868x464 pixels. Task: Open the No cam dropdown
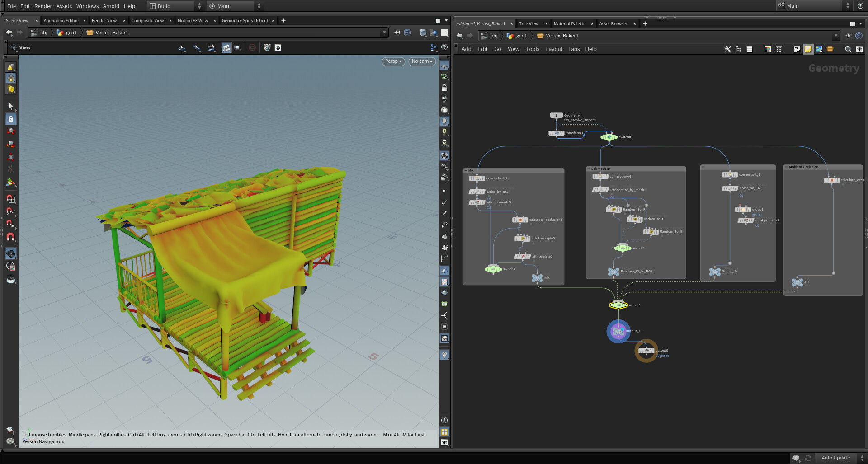[421, 61]
